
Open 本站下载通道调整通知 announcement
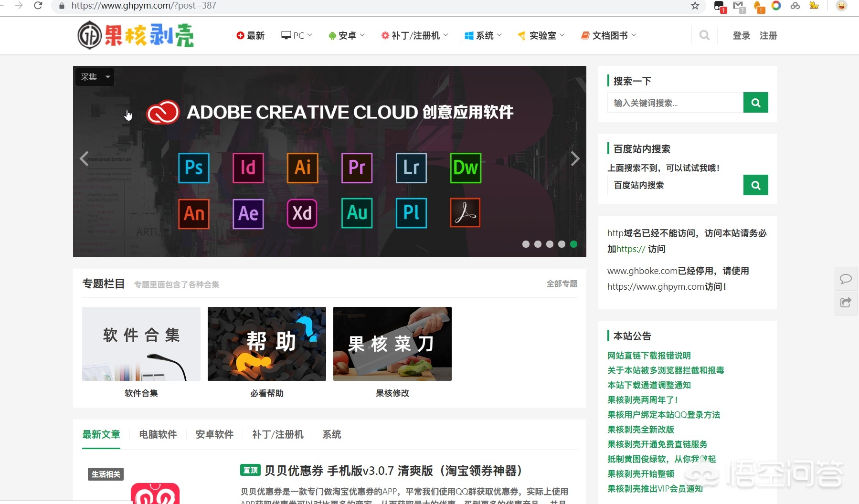pos(649,385)
